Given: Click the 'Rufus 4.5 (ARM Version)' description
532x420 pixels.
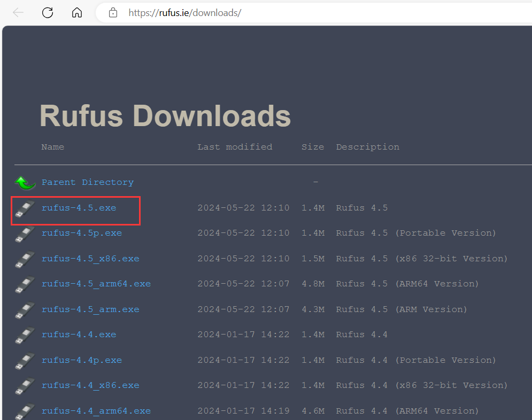Looking at the screenshot, I should click(x=402, y=309).
